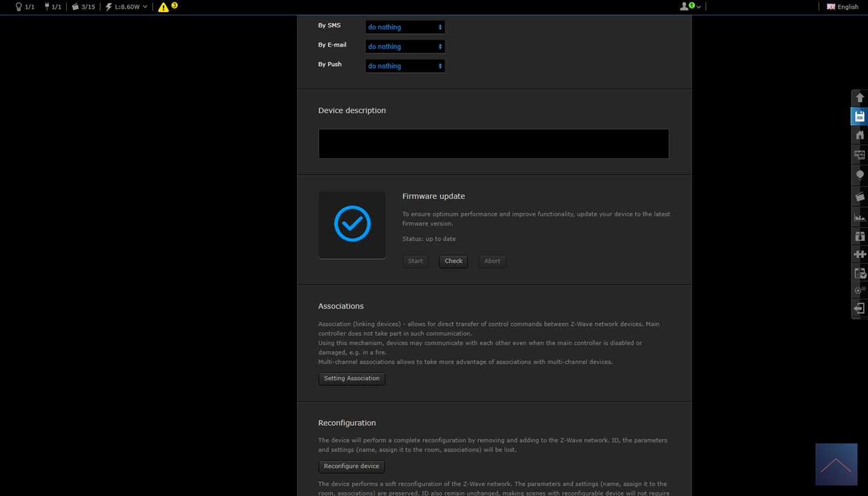Click the plugin puzzle piece icon in sidebar
Viewport: 868px width, 496px height.
pyautogui.click(x=859, y=254)
